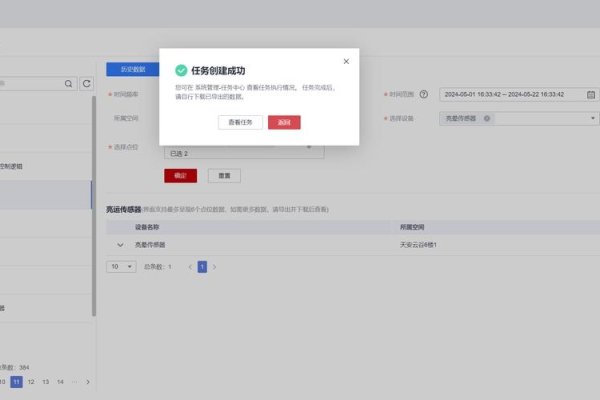Screen dimensions: 600x400
Task: Open the 10 per page dropdown
Action: point(121,266)
